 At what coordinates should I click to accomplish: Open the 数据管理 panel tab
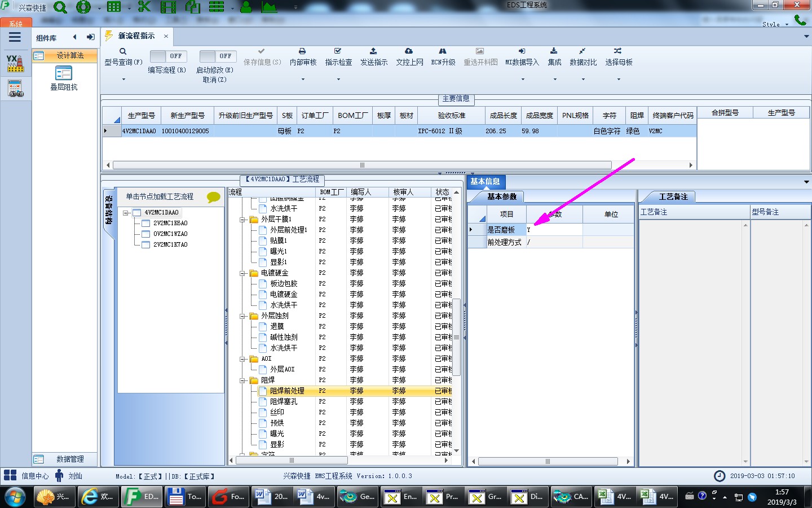pos(64,459)
